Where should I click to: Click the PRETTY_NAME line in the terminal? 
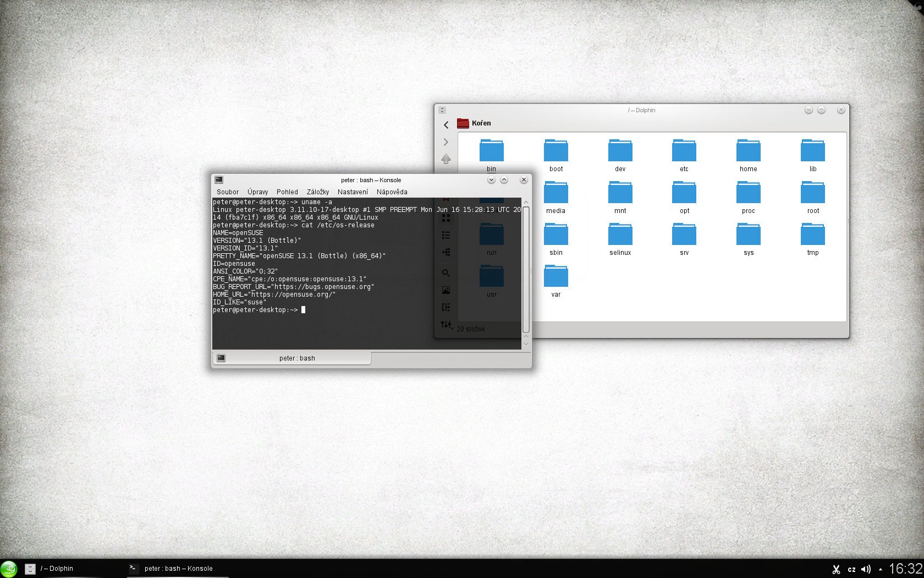point(299,256)
